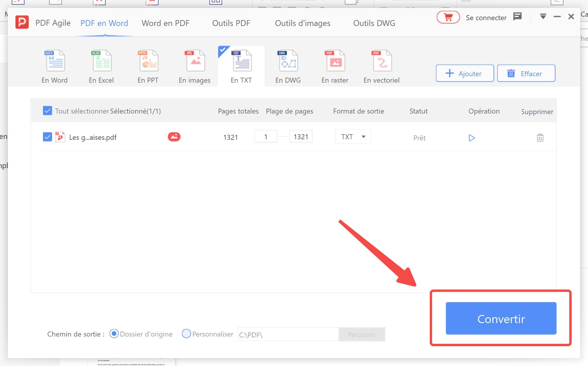Select the Dossier d'origine radio button
This screenshot has width=588, height=366.
click(114, 334)
